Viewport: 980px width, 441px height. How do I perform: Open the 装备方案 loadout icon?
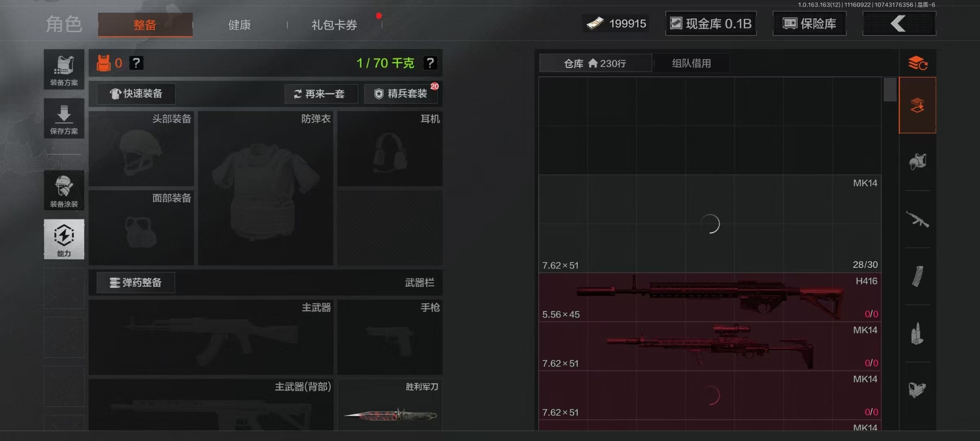tap(64, 69)
